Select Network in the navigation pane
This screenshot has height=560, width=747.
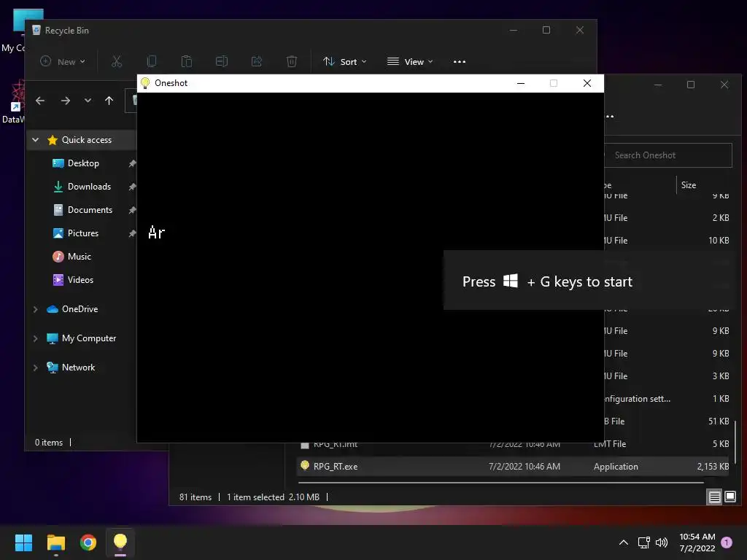(x=78, y=367)
